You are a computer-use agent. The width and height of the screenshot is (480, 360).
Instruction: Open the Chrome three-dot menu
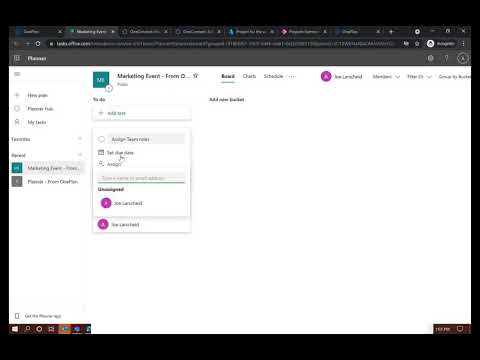click(x=463, y=44)
